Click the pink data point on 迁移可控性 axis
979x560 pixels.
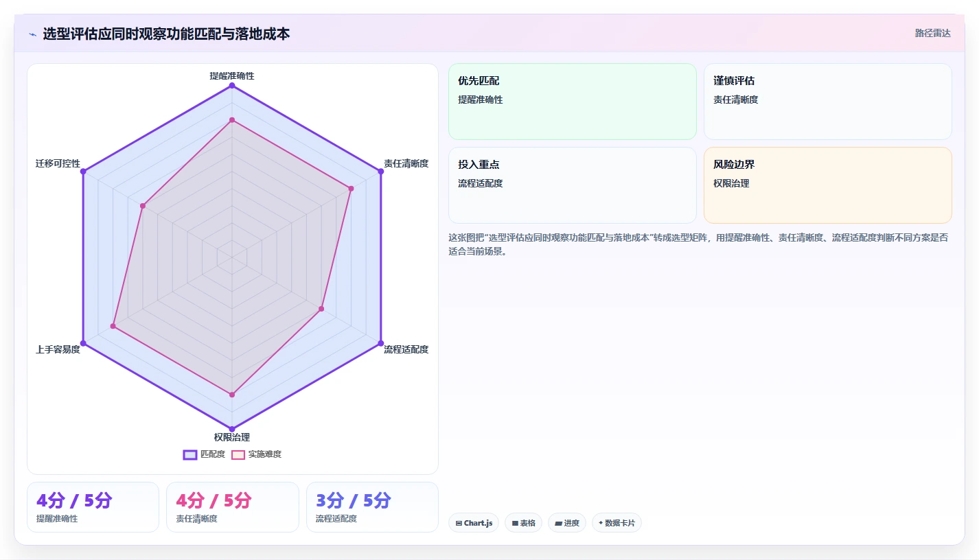pos(143,206)
